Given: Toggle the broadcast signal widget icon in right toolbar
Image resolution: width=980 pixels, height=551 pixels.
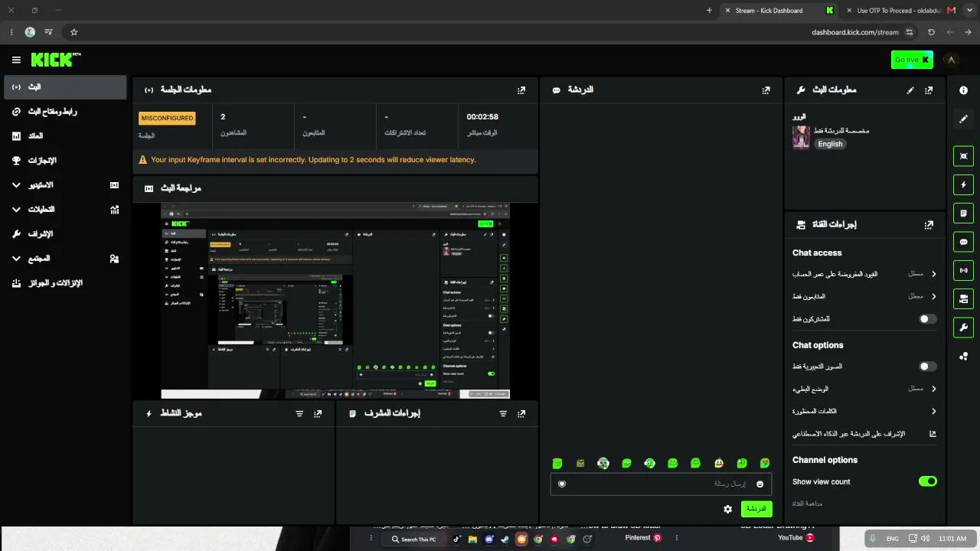Looking at the screenshot, I should pos(963,270).
